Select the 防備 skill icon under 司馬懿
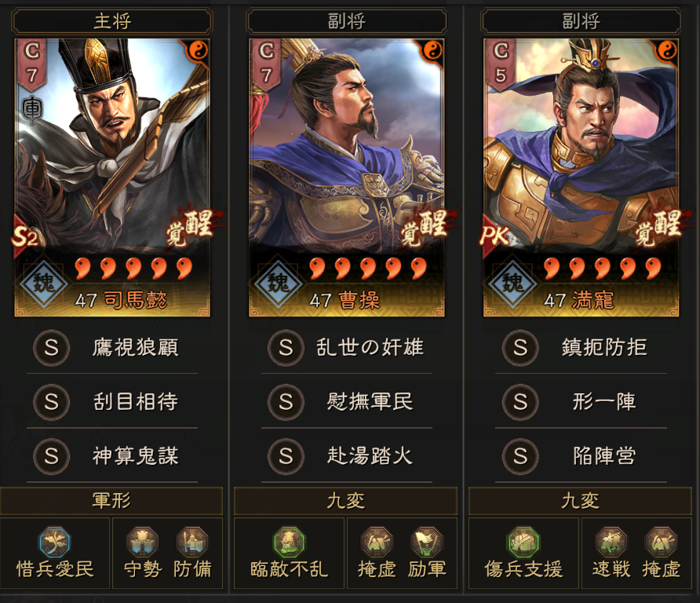700x603 pixels. pos(192,543)
